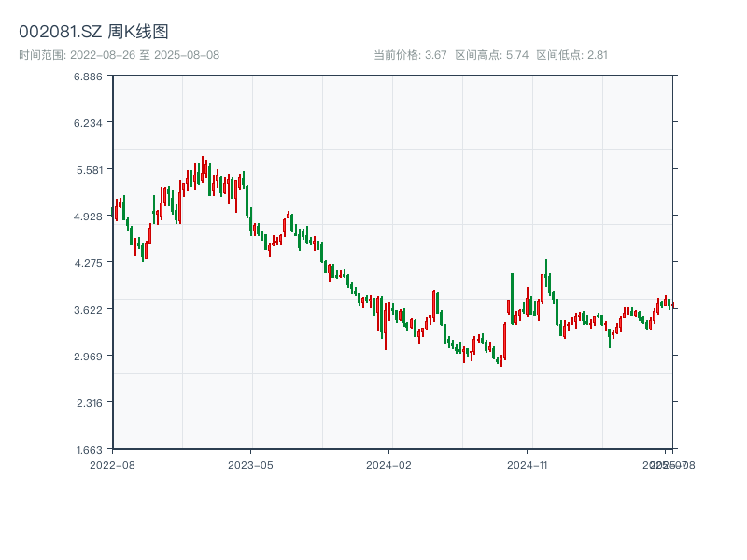Image resolution: width=747 pixels, height=560 pixels.
Task: Click the 当前价格 3.67 label
Action: (x=410, y=55)
